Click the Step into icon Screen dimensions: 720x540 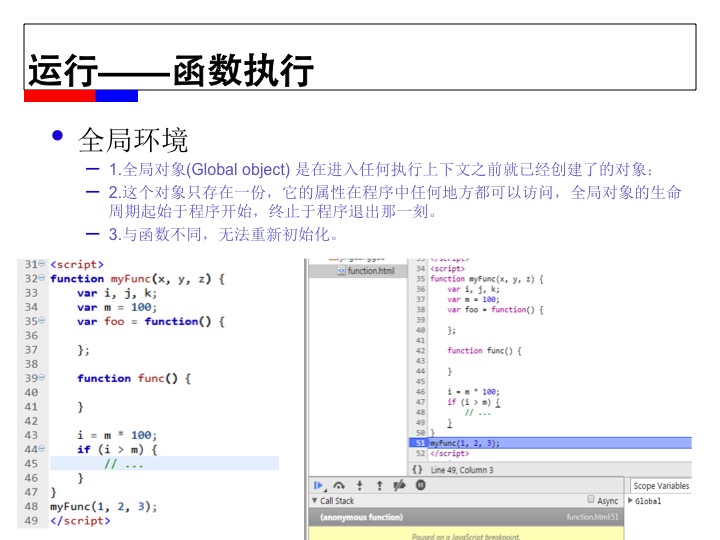click(x=360, y=485)
